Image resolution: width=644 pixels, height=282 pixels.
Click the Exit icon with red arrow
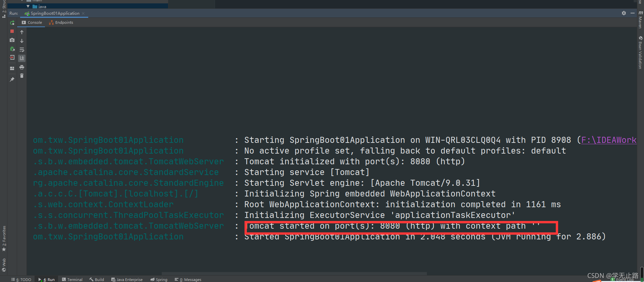tap(12, 57)
